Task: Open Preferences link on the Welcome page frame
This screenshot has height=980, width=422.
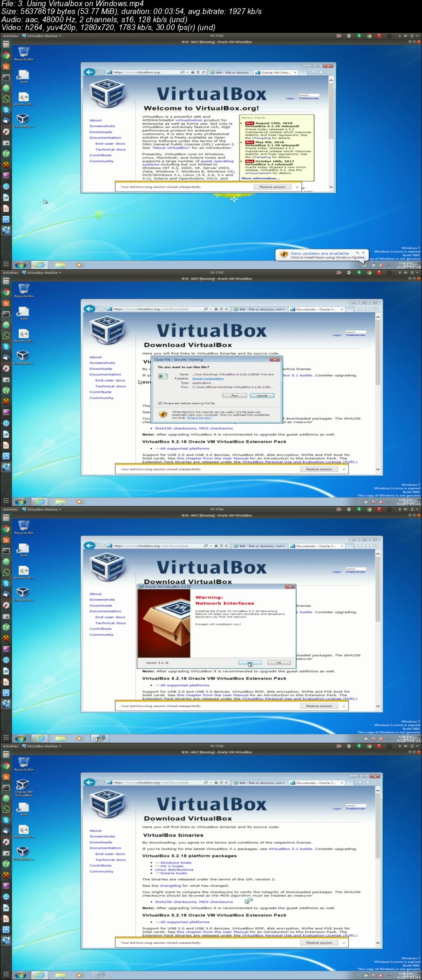Action: [x=309, y=98]
